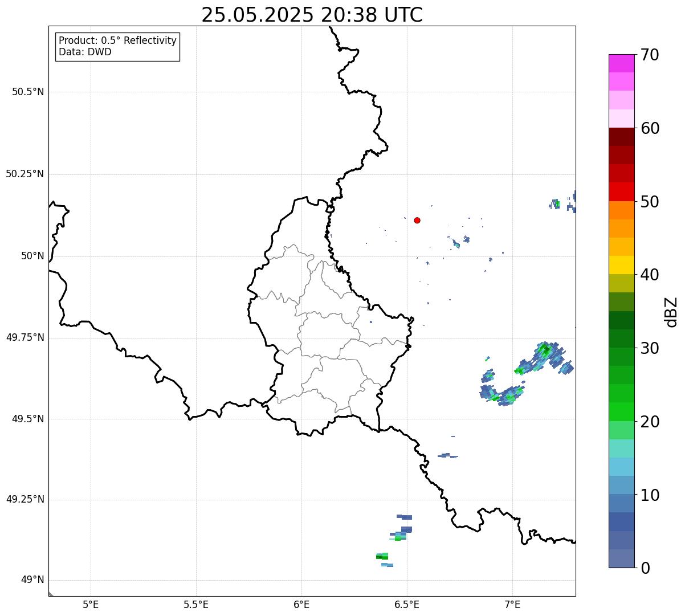685x616 pixels.
Task: Click the 'dBZ' colorbar label
Action: (x=671, y=311)
